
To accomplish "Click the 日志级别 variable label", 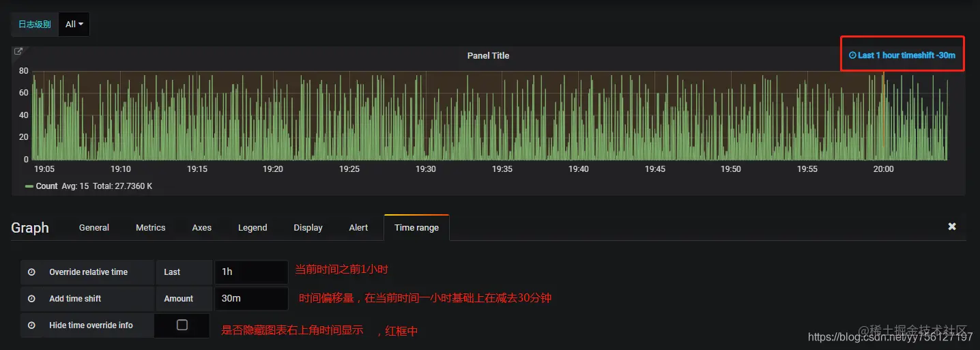I will point(35,24).
